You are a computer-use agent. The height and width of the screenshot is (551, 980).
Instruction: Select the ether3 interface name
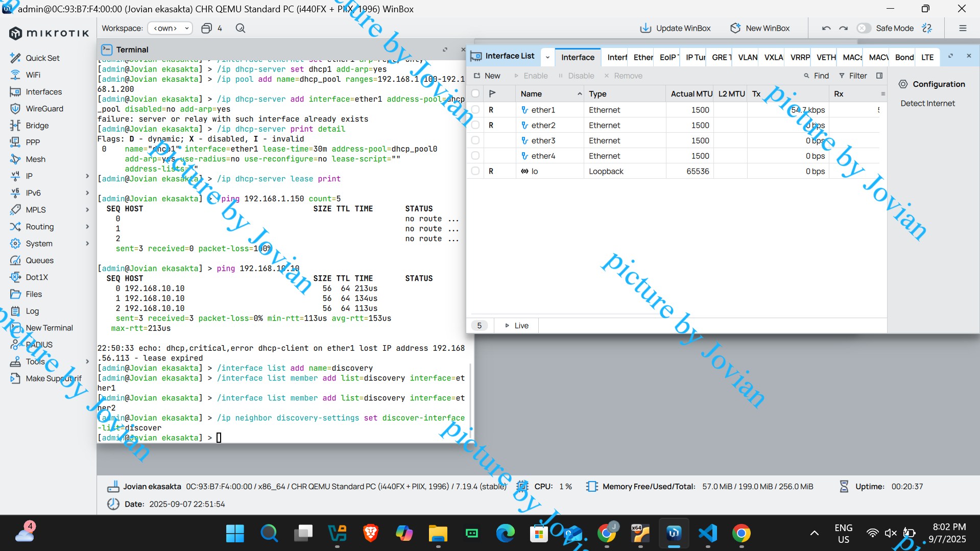(543, 140)
